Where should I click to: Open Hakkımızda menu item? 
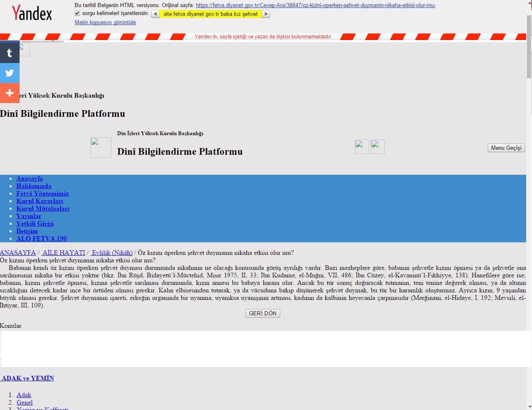34,186
